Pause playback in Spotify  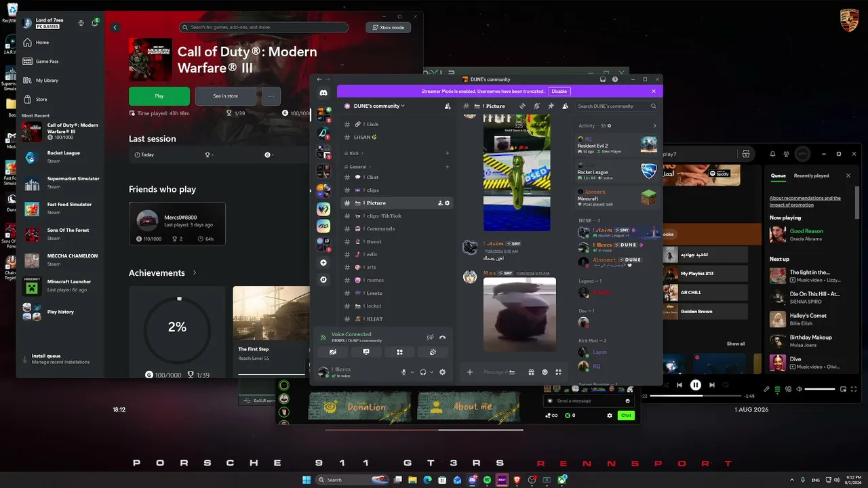[x=695, y=385]
